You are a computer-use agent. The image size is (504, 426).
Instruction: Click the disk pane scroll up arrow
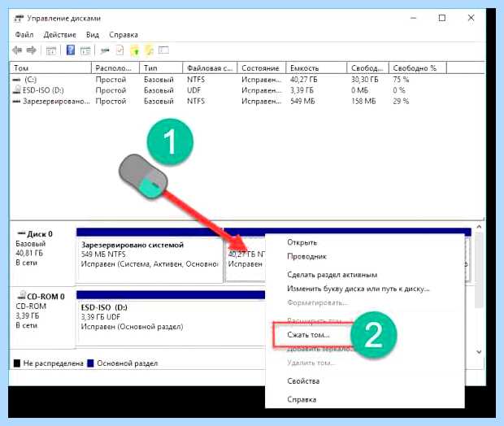pyautogui.click(x=479, y=227)
